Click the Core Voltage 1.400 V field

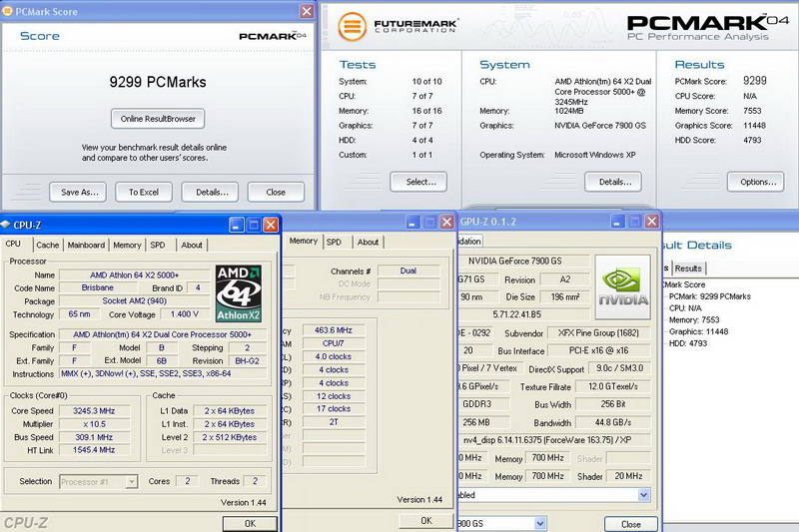(185, 314)
